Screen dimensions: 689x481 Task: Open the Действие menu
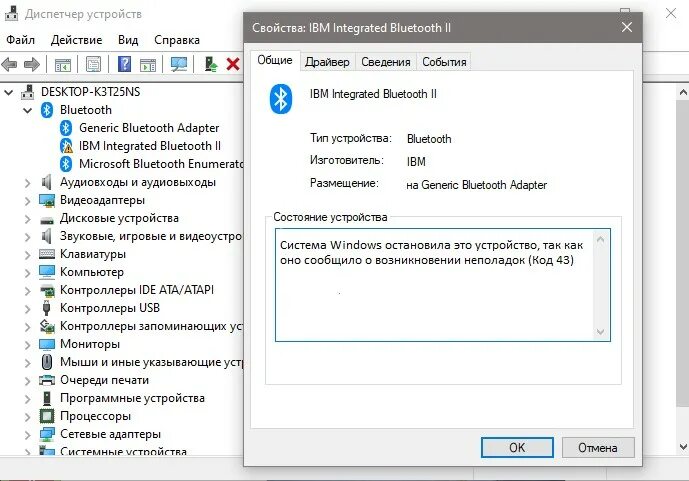pos(76,40)
